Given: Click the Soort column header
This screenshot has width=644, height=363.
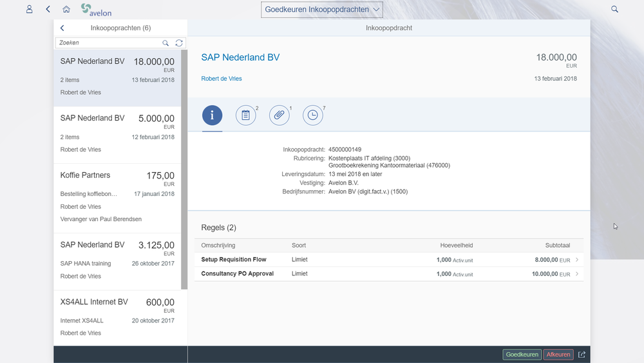Looking at the screenshot, I should tap(299, 246).
